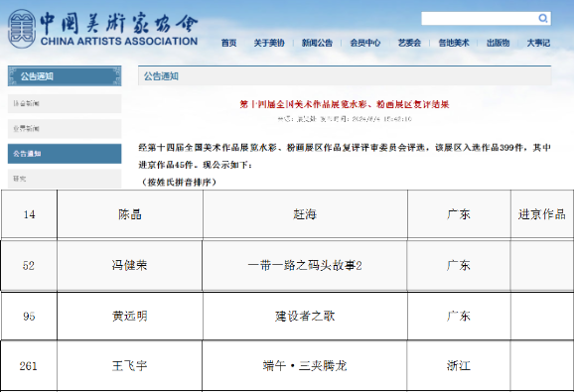The height and width of the screenshot is (392, 574).
Task: Click the 一带一路之码头故事2 table cell
Action: click(305, 266)
